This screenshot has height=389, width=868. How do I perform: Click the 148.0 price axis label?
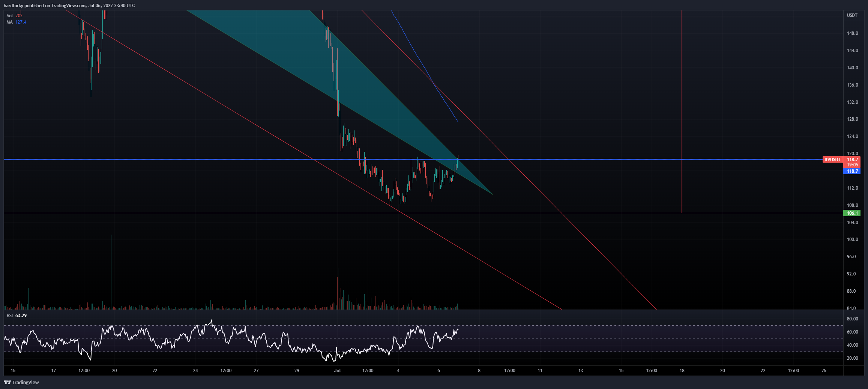click(852, 33)
